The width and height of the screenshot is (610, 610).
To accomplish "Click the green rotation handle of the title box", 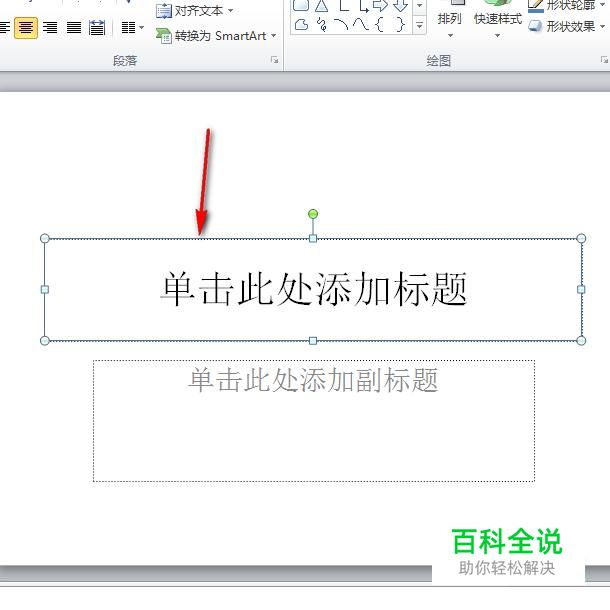I will tap(313, 214).
